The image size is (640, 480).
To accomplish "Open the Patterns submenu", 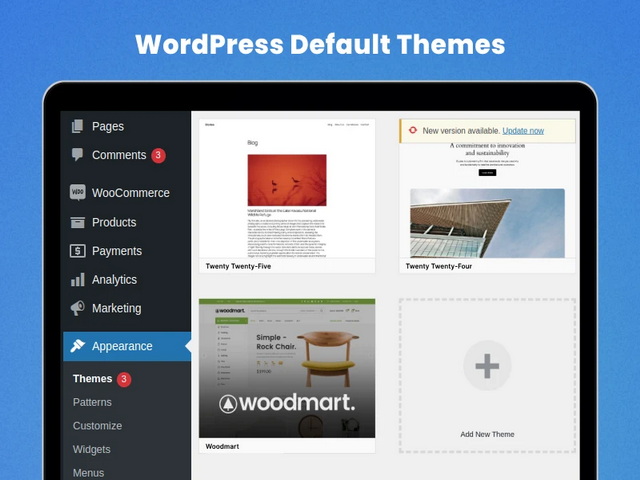I will point(92,402).
